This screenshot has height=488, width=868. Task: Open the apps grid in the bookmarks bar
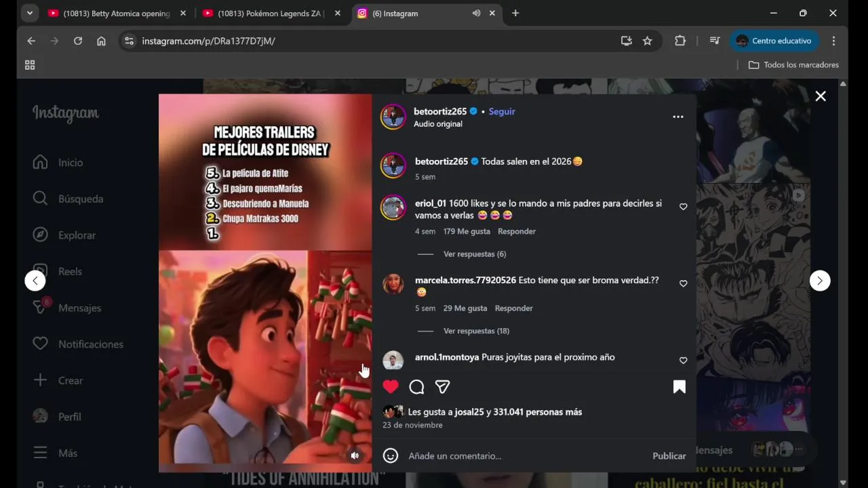tap(30, 65)
